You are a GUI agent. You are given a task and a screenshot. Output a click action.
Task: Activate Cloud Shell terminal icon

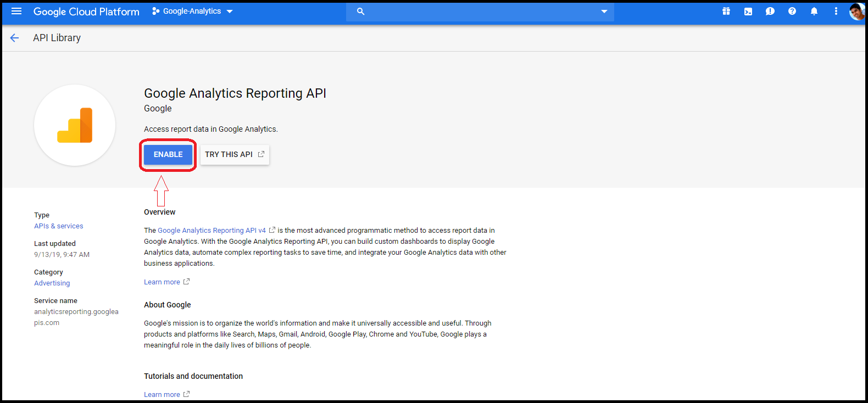pyautogui.click(x=748, y=11)
